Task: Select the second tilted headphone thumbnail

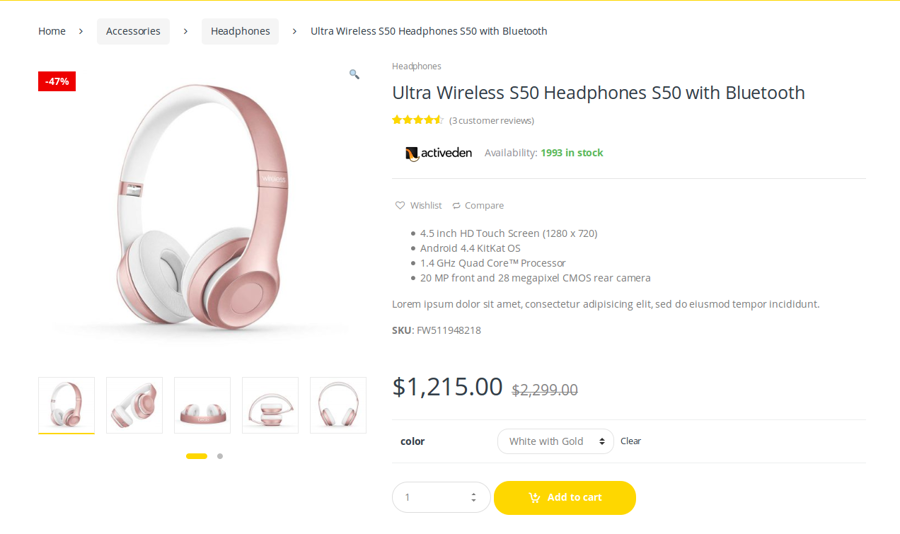Action: pyautogui.click(x=134, y=405)
